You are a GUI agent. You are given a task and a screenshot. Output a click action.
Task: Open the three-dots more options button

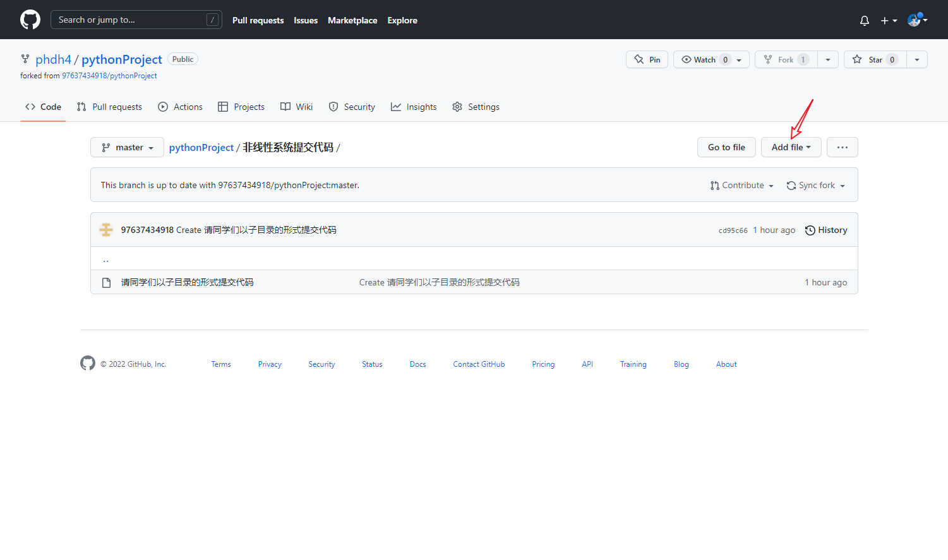pyautogui.click(x=843, y=147)
